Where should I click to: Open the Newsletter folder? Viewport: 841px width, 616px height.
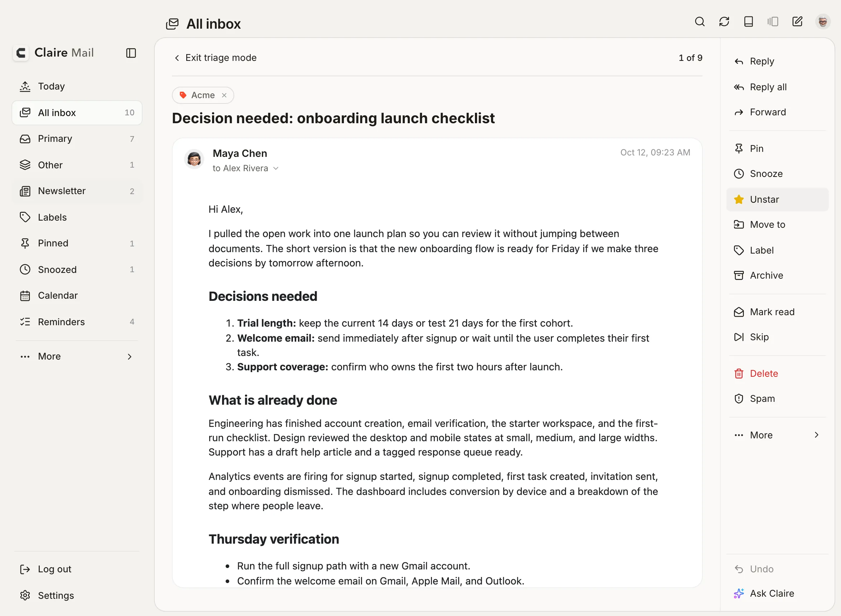(x=77, y=191)
